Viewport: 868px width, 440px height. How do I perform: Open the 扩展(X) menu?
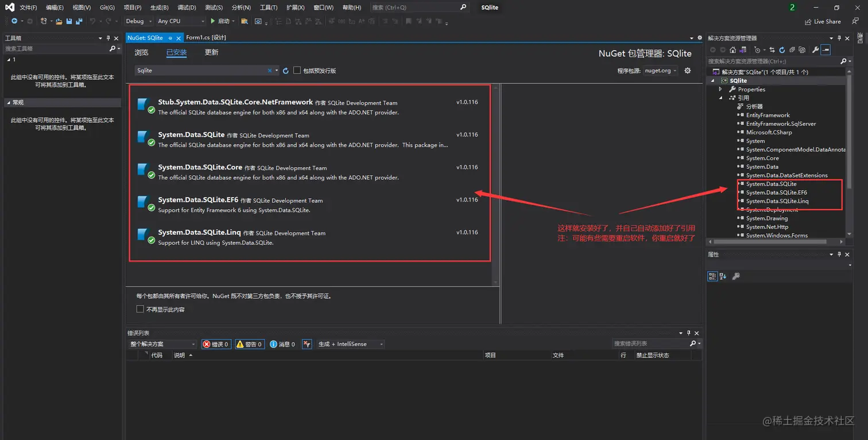(x=295, y=7)
